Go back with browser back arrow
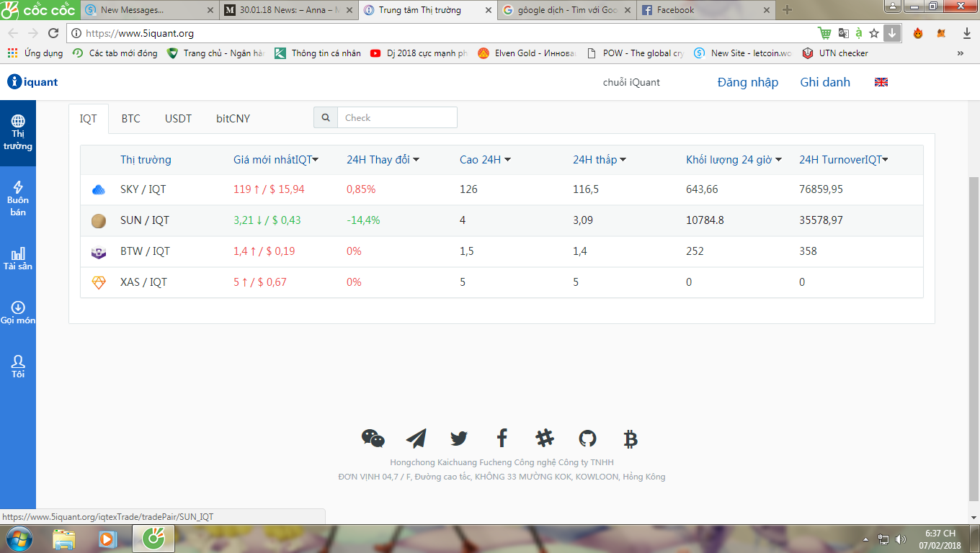The image size is (980, 553). click(x=14, y=33)
